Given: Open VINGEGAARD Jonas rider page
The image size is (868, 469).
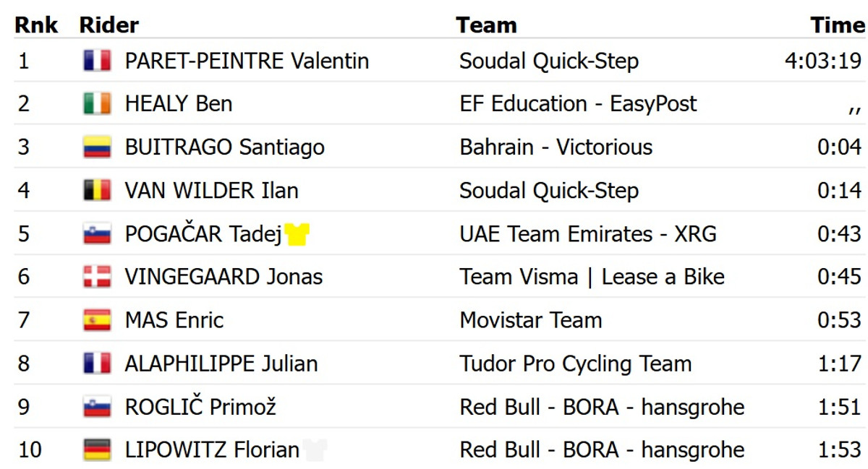Looking at the screenshot, I should coord(224,277).
